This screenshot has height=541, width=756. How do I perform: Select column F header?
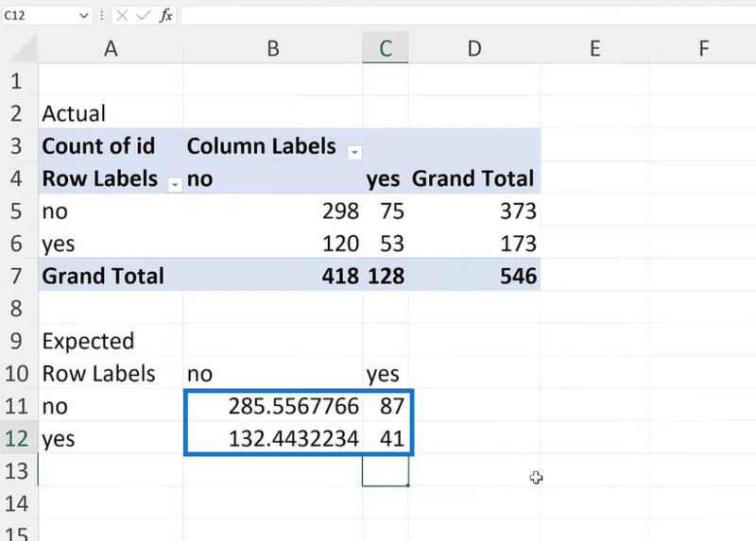[x=703, y=48]
